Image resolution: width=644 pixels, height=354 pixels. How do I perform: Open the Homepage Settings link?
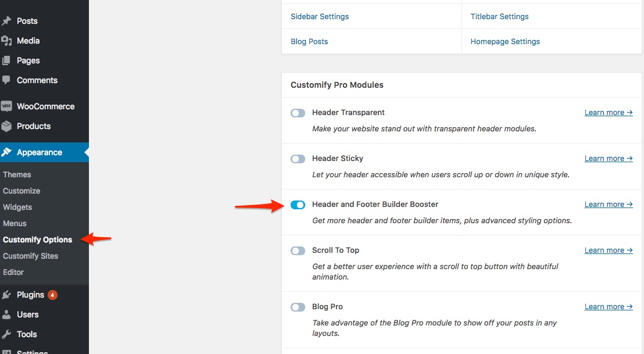tap(505, 41)
